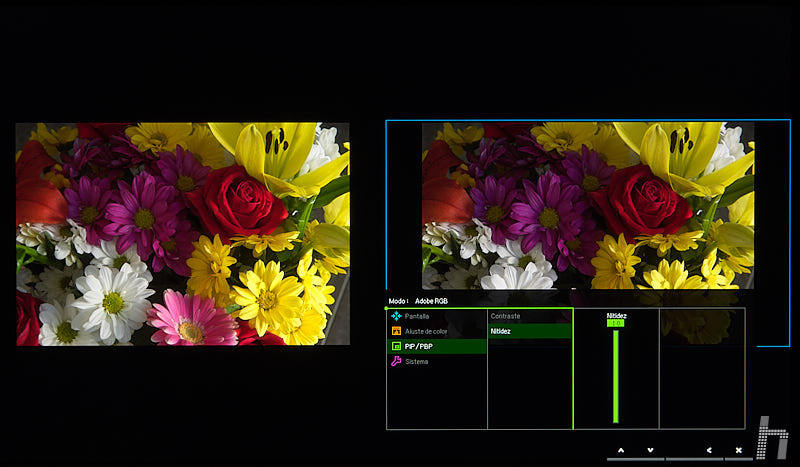Image resolution: width=800 pixels, height=467 pixels.
Task: Close the OSD menu with X icon
Action: (738, 451)
